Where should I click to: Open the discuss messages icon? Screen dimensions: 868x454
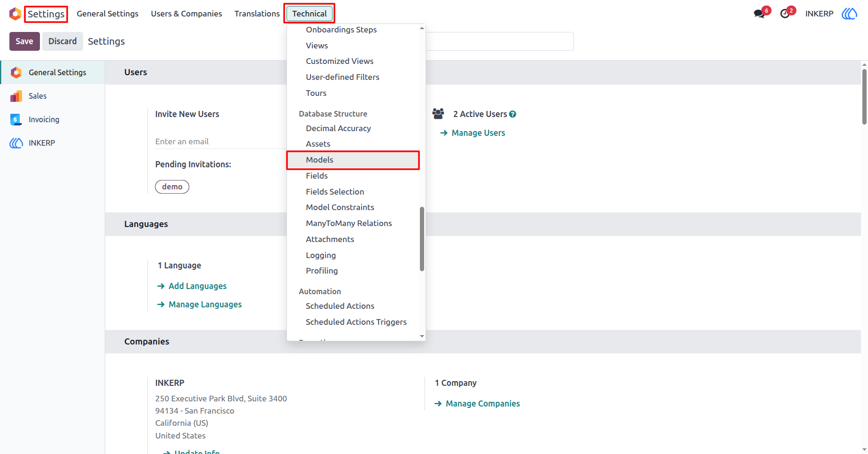pos(759,14)
